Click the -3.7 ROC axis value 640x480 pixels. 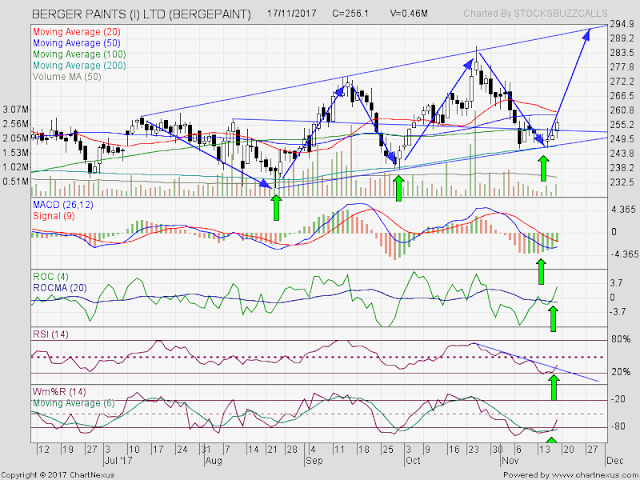point(616,312)
